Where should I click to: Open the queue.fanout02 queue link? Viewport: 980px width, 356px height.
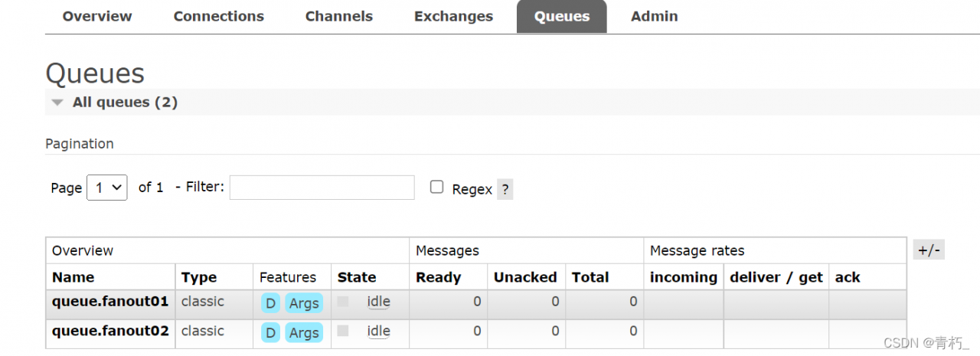(x=110, y=331)
